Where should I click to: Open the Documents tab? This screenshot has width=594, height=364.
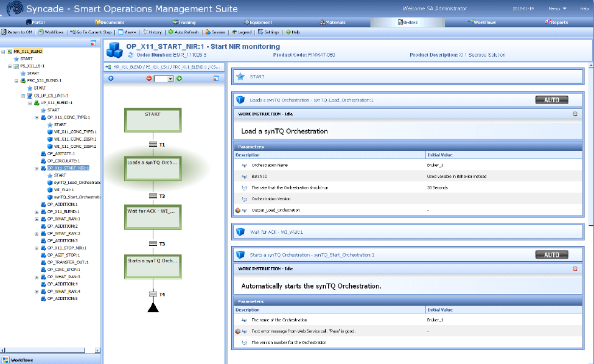[x=110, y=23]
